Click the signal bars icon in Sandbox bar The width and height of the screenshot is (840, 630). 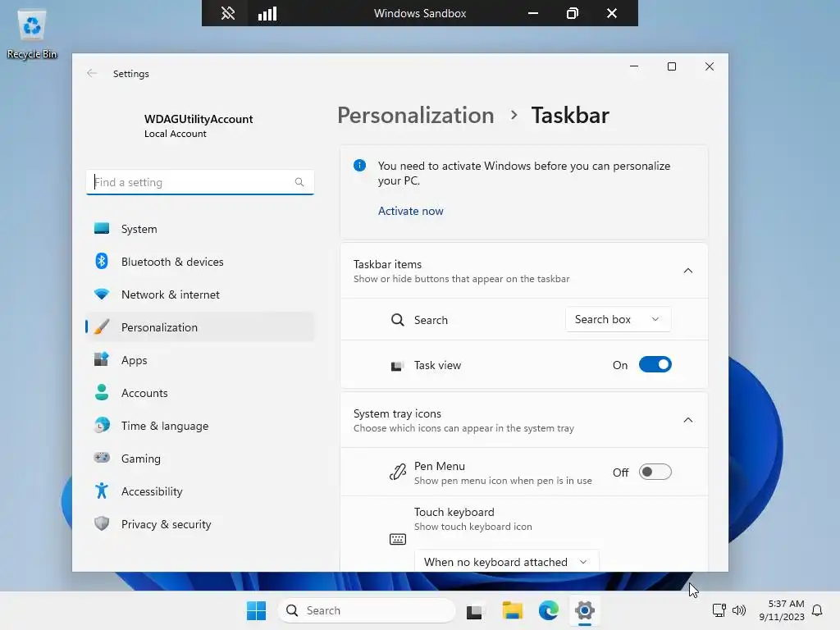tap(267, 13)
